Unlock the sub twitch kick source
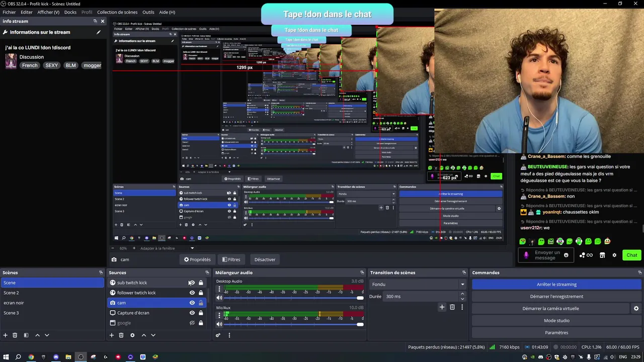The height and width of the screenshot is (362, 644). (x=201, y=283)
